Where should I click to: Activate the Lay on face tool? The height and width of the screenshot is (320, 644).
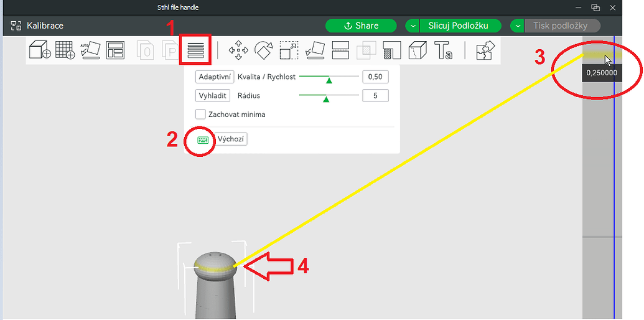pyautogui.click(x=315, y=50)
